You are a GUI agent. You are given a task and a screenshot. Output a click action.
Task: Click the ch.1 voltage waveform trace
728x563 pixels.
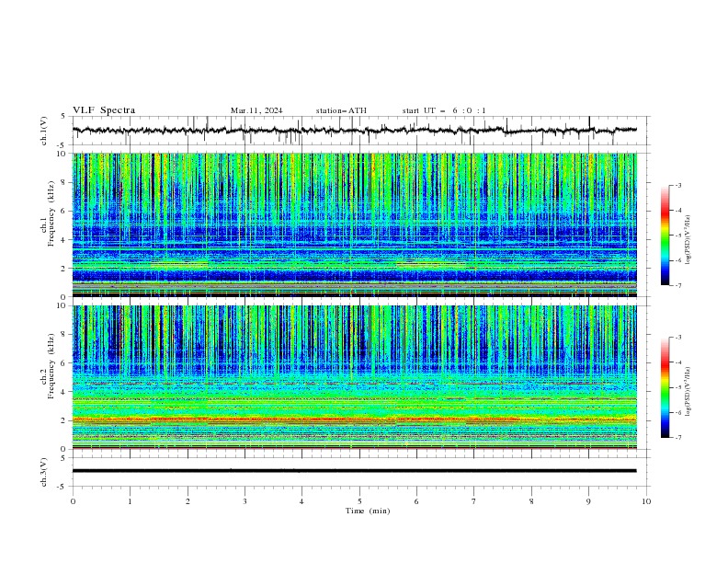tap(354, 131)
